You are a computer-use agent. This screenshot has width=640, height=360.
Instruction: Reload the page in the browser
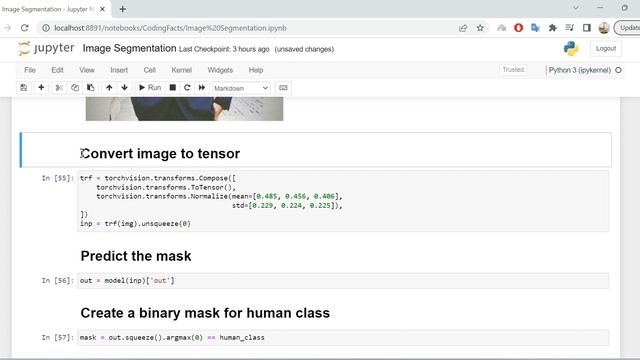point(24,28)
